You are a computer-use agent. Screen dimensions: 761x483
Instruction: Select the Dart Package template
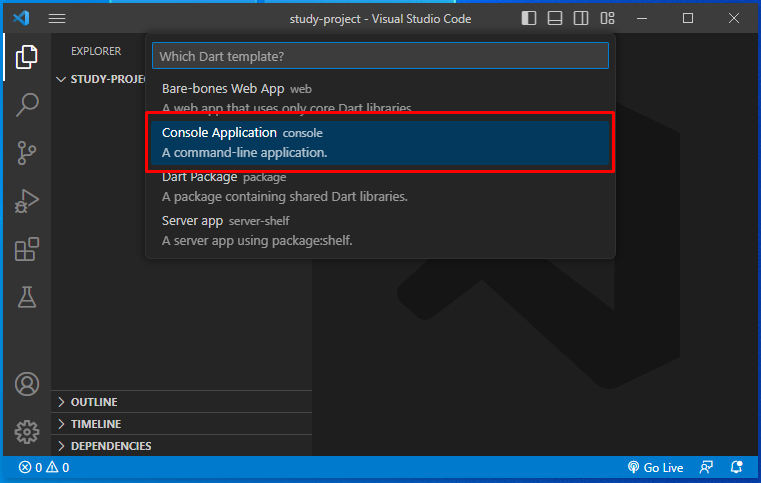pos(380,187)
